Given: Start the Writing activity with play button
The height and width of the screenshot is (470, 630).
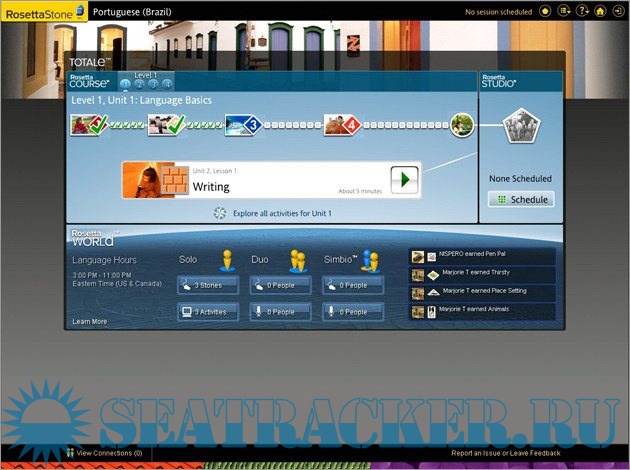Looking at the screenshot, I should [403, 179].
